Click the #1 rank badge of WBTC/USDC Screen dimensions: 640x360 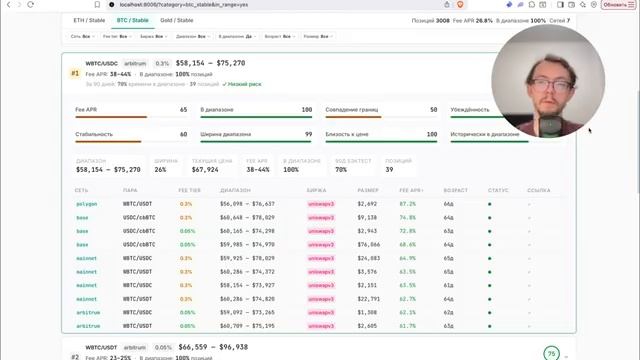pos(75,73)
